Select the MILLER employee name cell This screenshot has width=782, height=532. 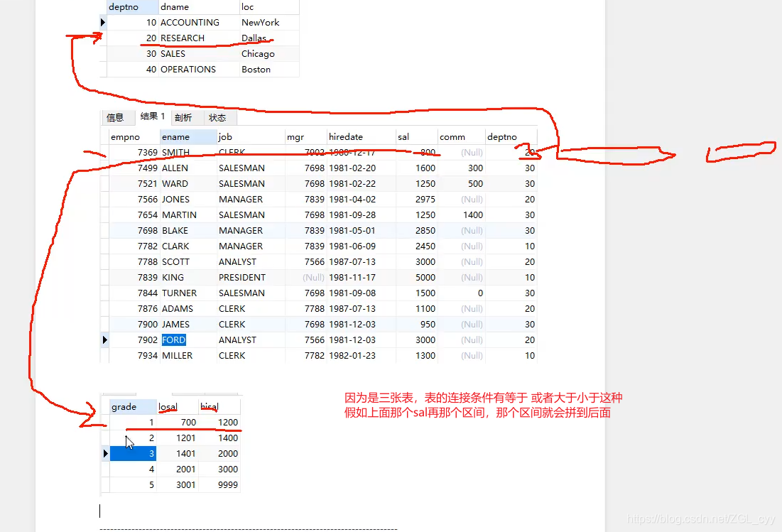(188, 356)
